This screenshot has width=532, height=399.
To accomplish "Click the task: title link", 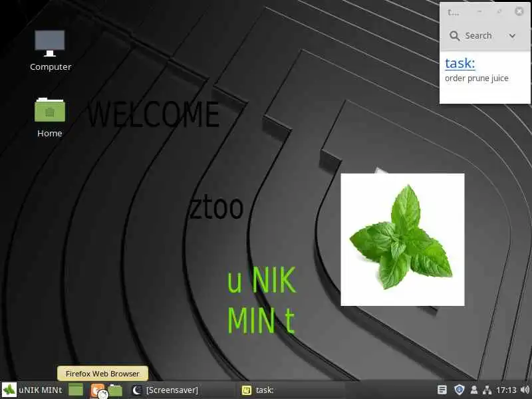I will (460, 63).
